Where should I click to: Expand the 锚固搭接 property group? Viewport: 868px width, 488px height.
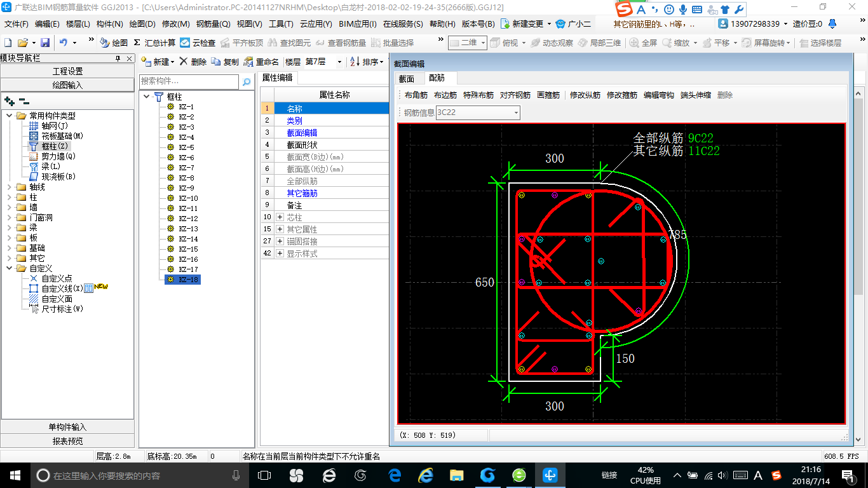tap(280, 241)
